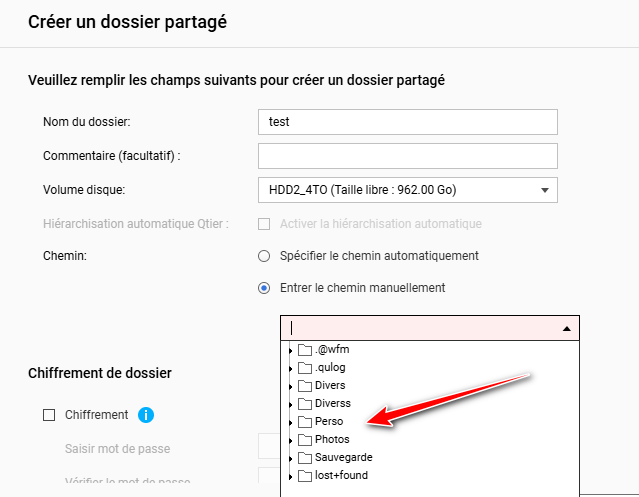The height and width of the screenshot is (497, 639).
Task: Select 'Entrer le chemin manuellement' radio
Action: tap(264, 288)
